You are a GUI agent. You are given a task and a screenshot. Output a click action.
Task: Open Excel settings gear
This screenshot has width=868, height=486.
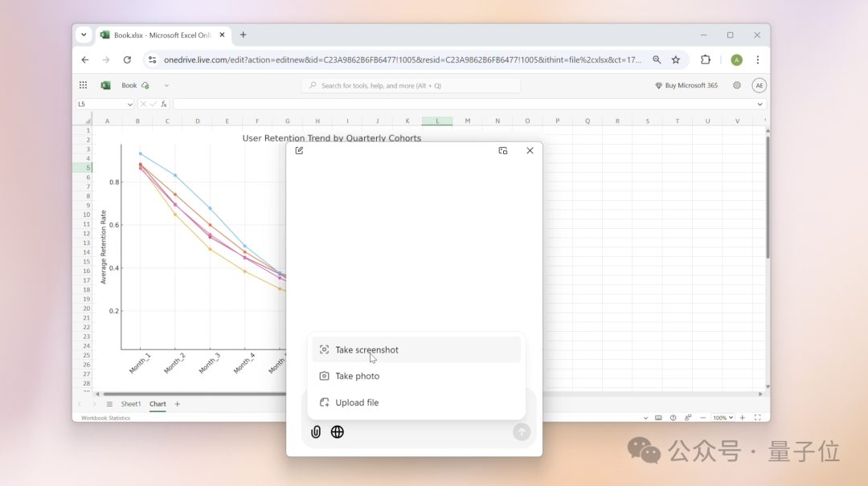point(737,85)
